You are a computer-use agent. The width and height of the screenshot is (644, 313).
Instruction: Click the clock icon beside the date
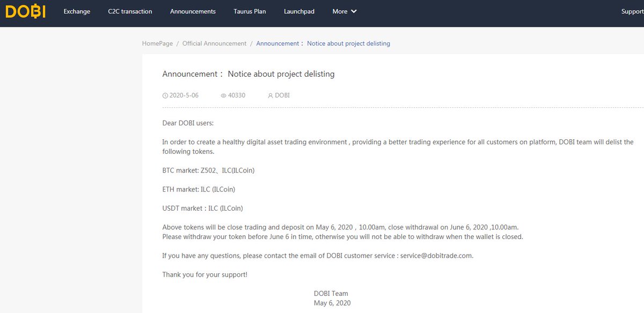165,95
